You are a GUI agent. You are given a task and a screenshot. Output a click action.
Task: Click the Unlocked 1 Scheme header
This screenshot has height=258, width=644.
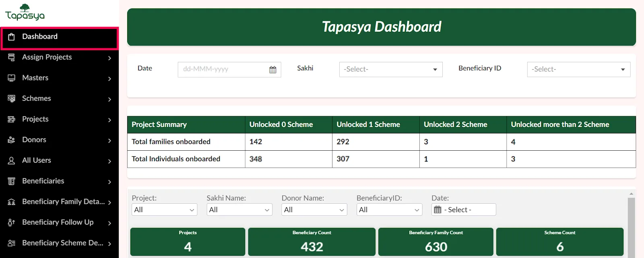click(x=376, y=125)
